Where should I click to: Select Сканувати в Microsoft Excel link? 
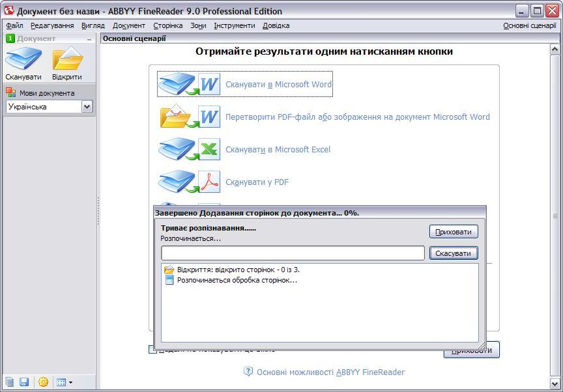click(278, 150)
